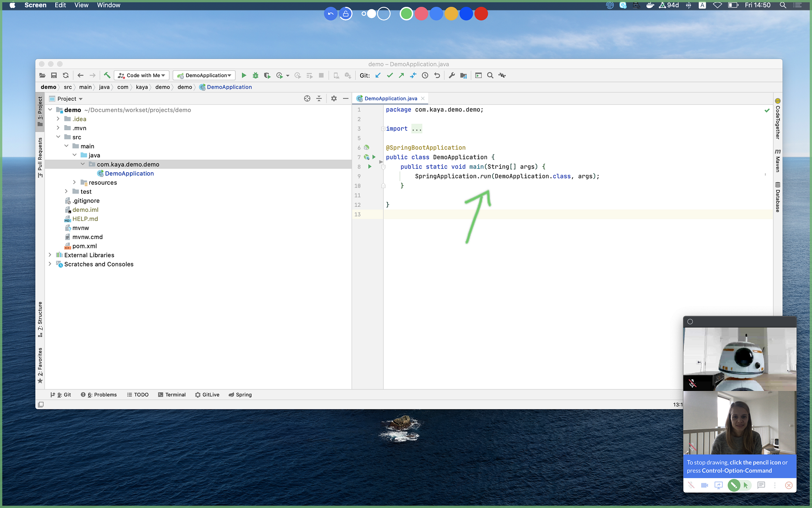Screen dimensions: 812x508
Task: Toggle the camera video button
Action: (704, 485)
